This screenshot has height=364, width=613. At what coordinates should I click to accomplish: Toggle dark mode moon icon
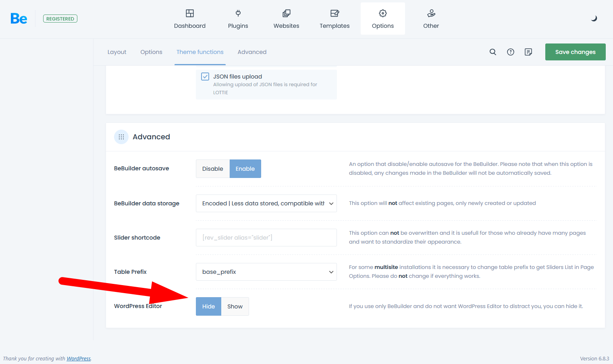(x=594, y=19)
